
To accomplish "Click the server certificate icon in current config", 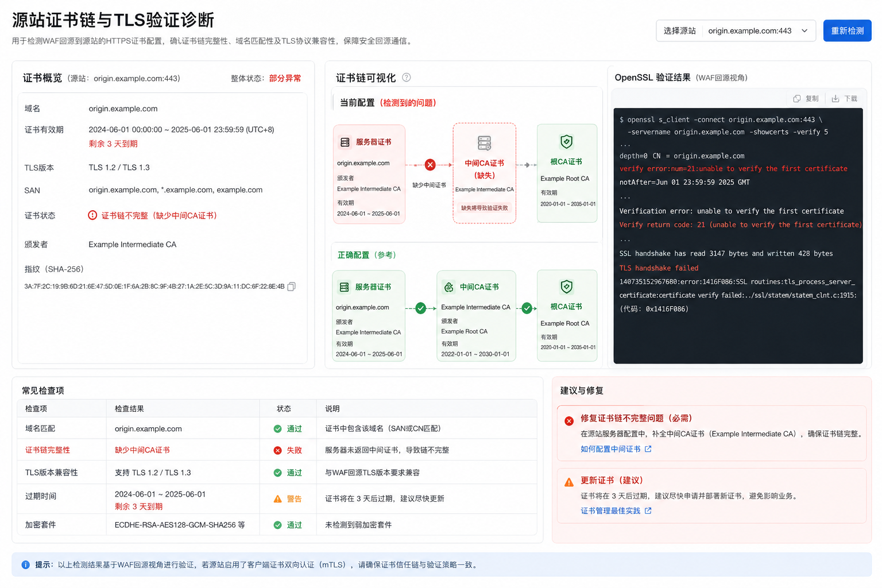I will click(x=345, y=142).
